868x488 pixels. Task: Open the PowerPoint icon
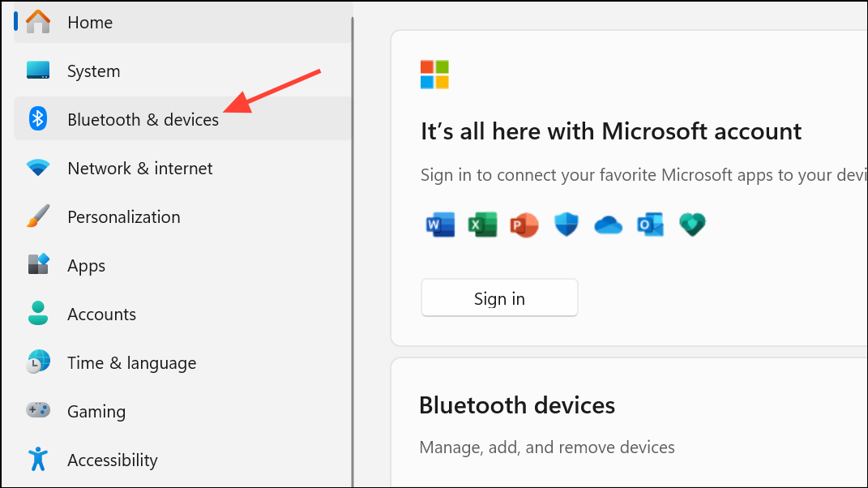524,225
